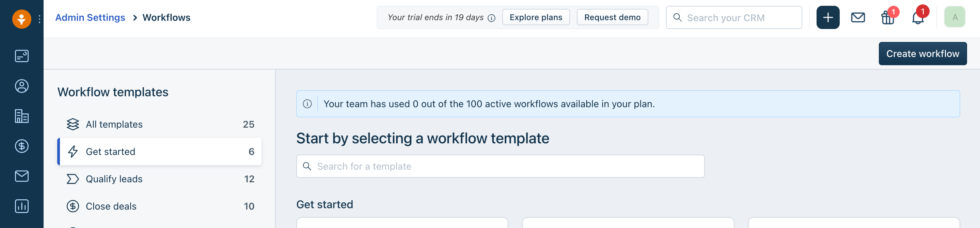Click the Create workflow button
Viewport: 980px width, 228px height.
922,54
